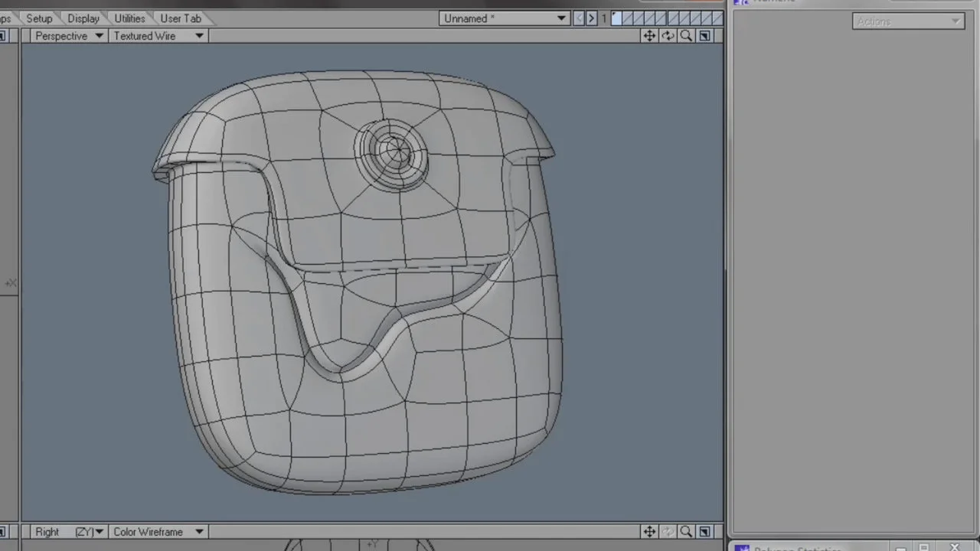Open the Perspective view type dropdown
This screenshot has height=551, width=980.
click(69, 36)
